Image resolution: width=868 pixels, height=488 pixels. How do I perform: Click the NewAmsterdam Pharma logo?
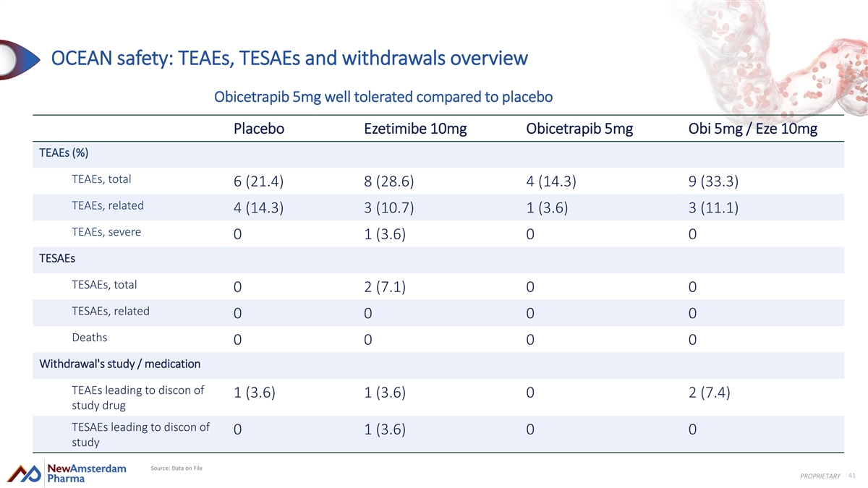tap(67, 473)
